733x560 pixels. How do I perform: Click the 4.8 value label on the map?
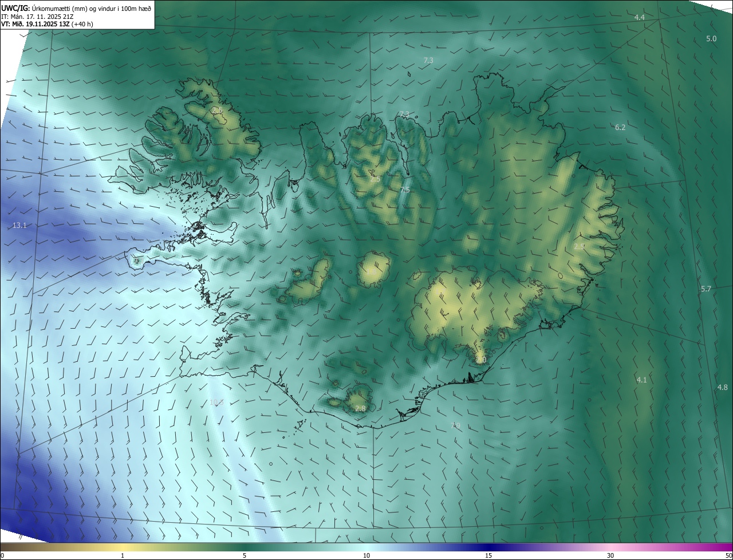tap(723, 387)
